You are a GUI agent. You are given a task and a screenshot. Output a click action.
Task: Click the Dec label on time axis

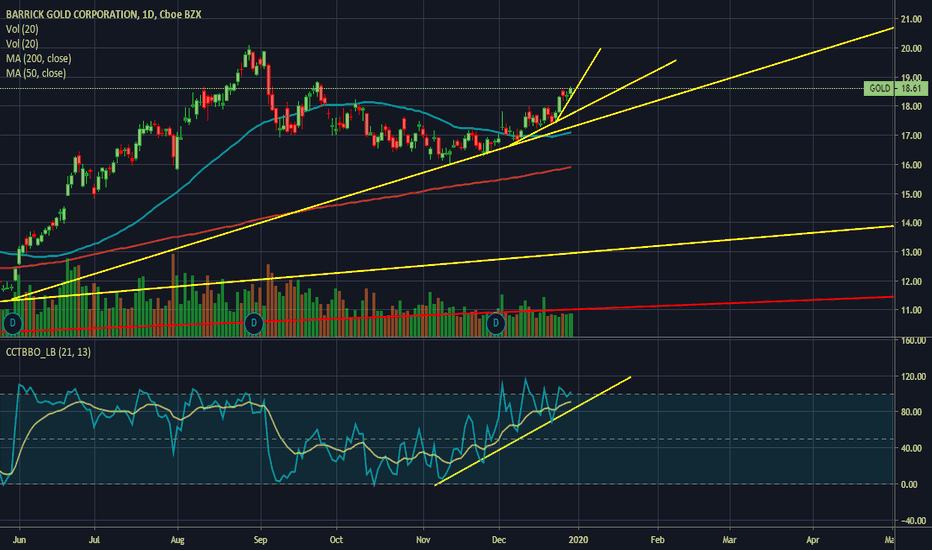point(499,540)
